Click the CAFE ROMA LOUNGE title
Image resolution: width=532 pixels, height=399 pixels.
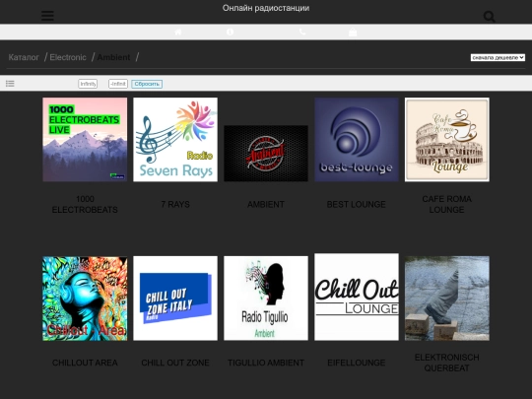click(447, 204)
